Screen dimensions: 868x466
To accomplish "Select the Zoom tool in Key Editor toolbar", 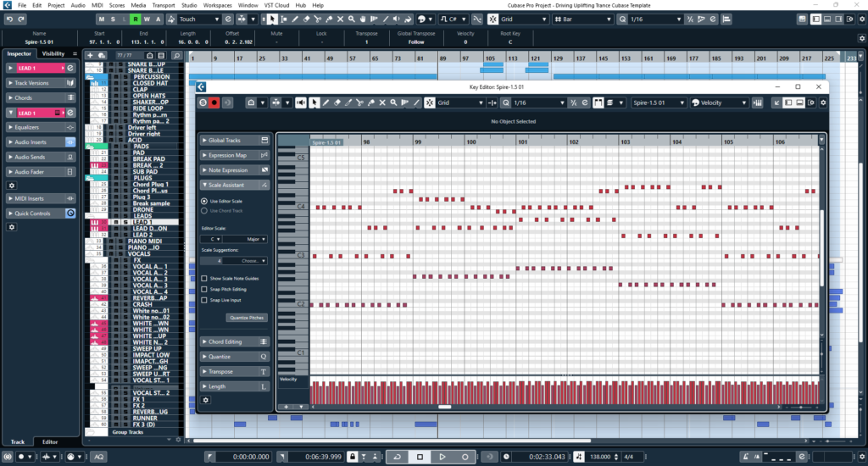I will [393, 103].
